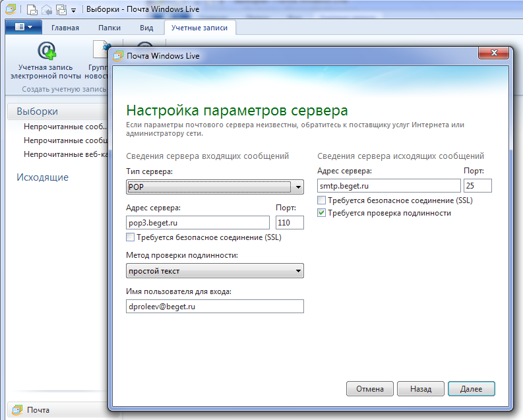
Task: Enable SSL for outgoing server
Action: tap(322, 200)
